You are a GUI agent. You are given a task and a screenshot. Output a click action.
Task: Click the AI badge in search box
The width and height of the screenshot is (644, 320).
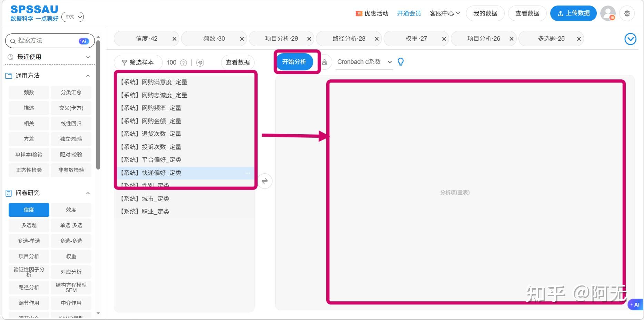point(84,41)
